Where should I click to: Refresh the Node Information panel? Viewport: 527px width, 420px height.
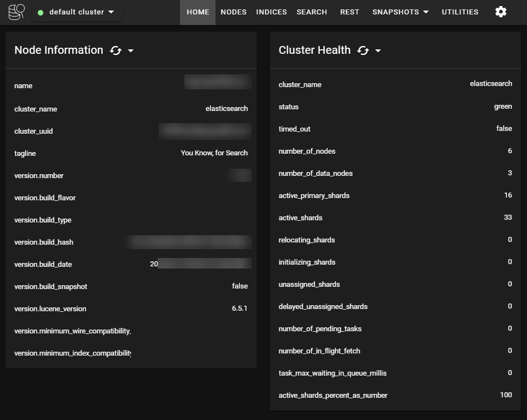coord(116,50)
